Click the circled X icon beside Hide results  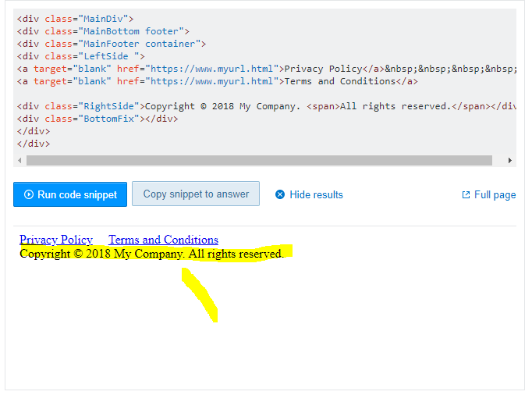pos(280,194)
